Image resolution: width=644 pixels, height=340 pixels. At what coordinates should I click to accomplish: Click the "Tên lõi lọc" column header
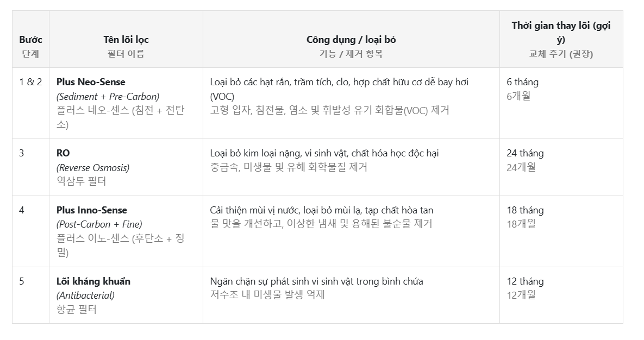[x=126, y=40]
